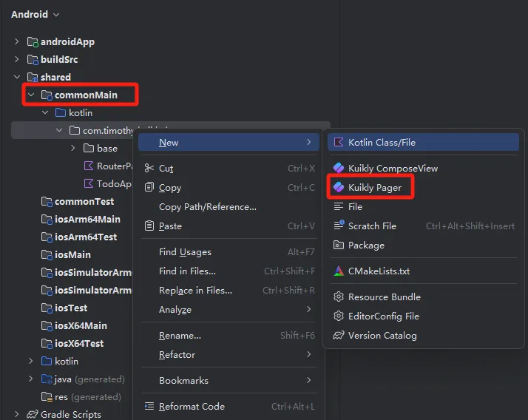The image size is (528, 420).
Task: Click the Shift+F6 shortcut label
Action: 297,335
